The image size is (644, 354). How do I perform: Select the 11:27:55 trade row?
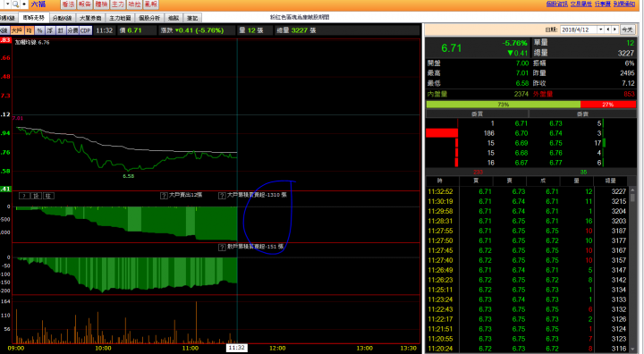(527, 231)
